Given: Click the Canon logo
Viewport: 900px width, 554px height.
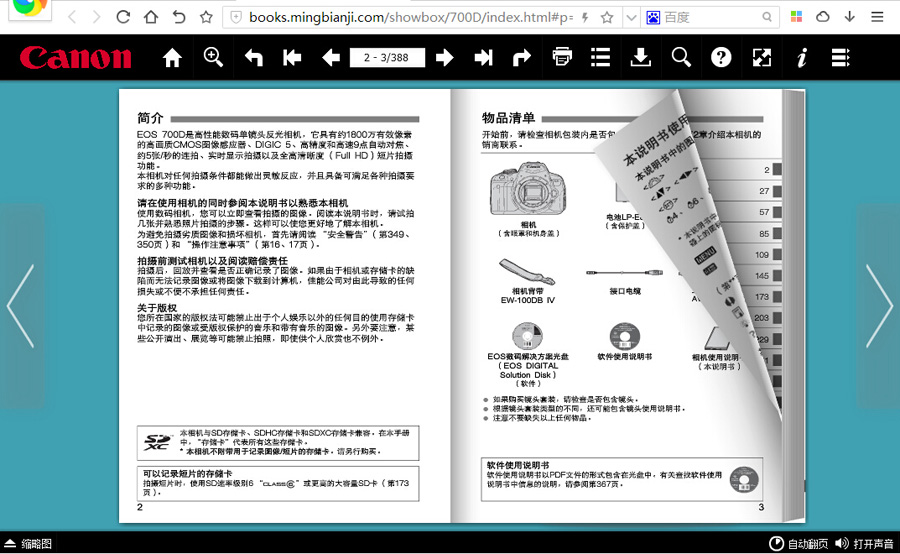Looking at the screenshot, I should (75, 57).
